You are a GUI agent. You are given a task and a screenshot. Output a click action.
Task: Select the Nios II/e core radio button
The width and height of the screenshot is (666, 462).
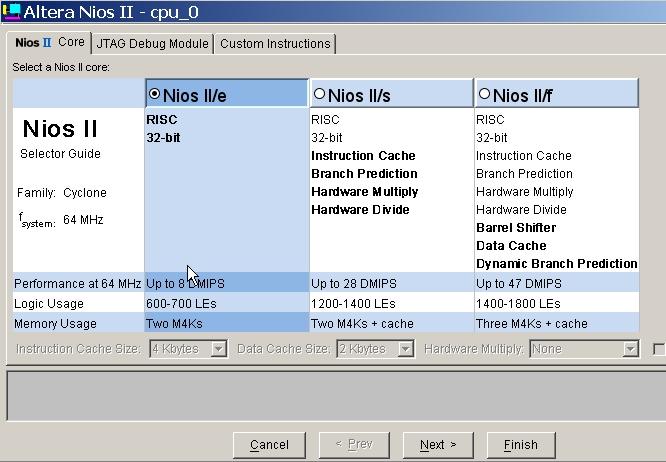(x=155, y=93)
